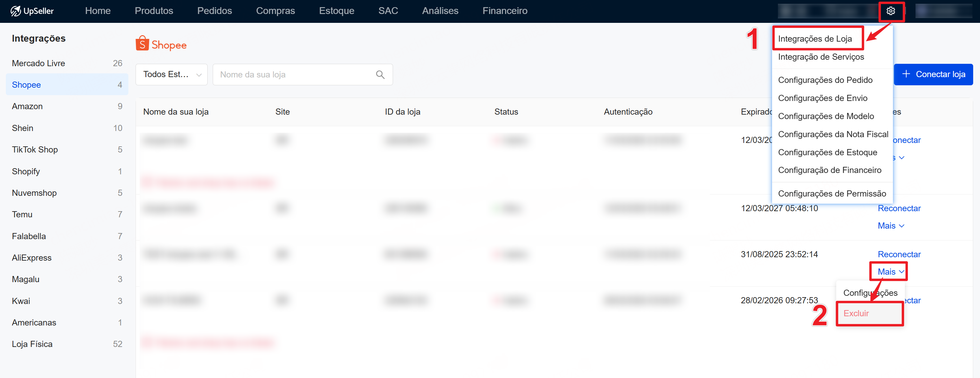Click plus icon on Conectar loja
The height and width of the screenshot is (378, 980).
pos(906,74)
